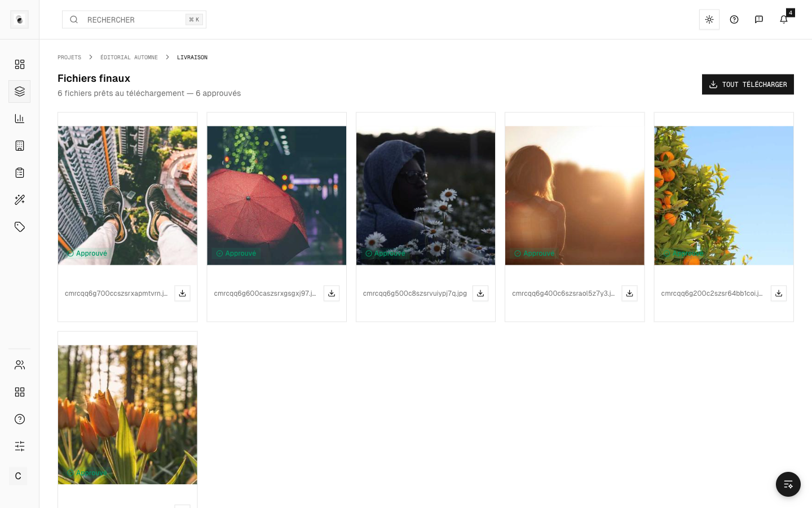Open the help circle icon in sidebar
812x508 pixels.
coord(20,419)
